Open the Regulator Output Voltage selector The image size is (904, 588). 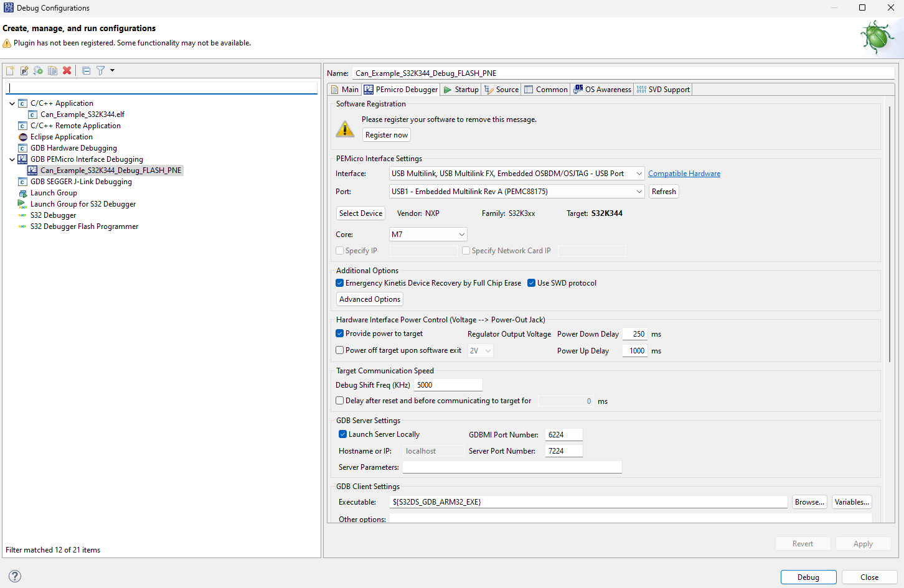click(480, 350)
